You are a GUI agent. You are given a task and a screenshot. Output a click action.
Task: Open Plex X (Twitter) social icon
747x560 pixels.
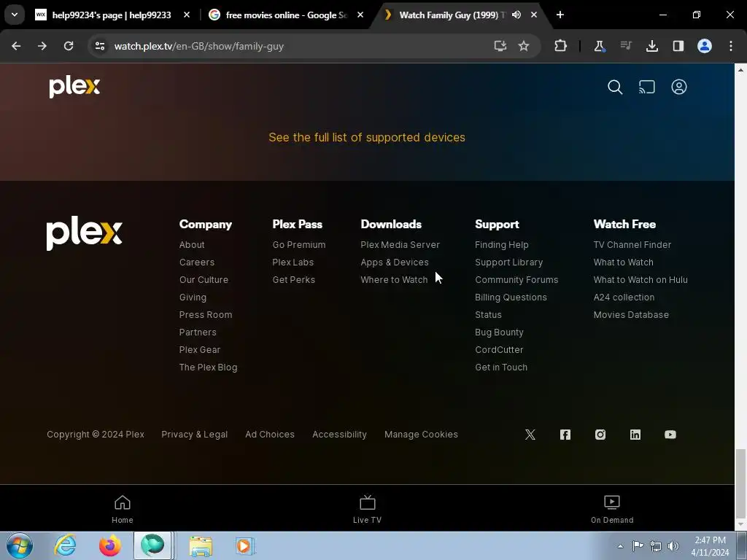(530, 435)
